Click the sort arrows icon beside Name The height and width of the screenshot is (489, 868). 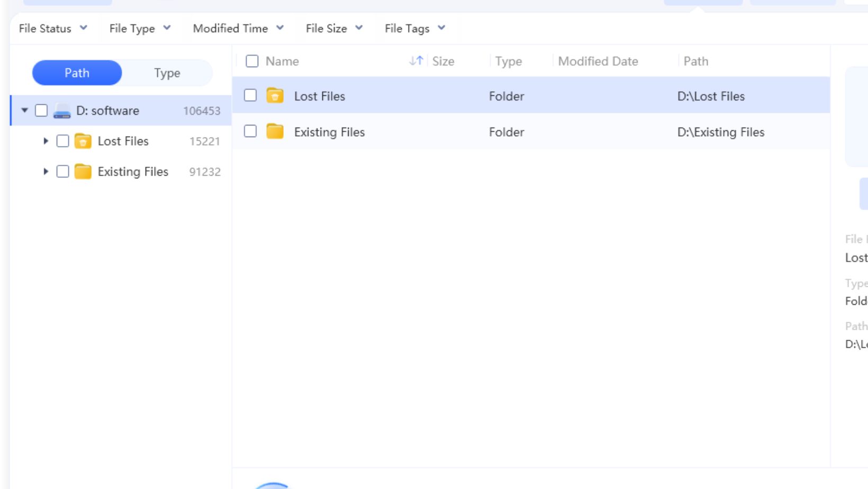click(416, 61)
